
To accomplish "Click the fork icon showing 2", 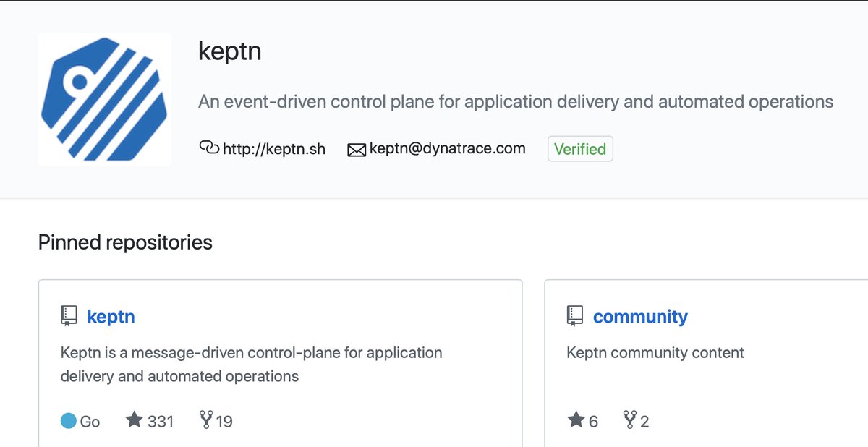I will pyautogui.click(x=630, y=420).
